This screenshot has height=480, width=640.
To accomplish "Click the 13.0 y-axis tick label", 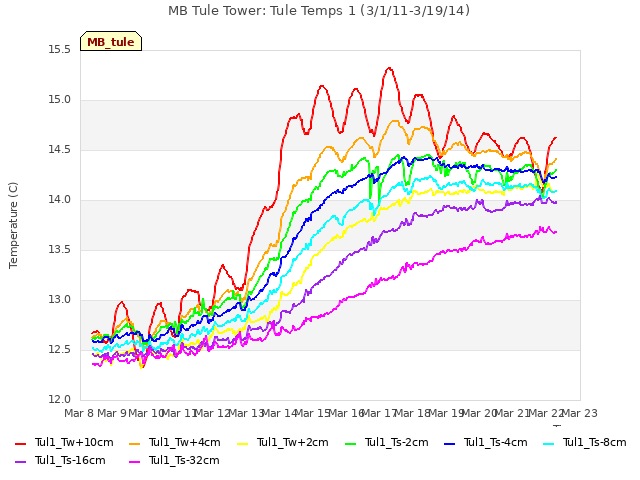I will click(60, 300).
